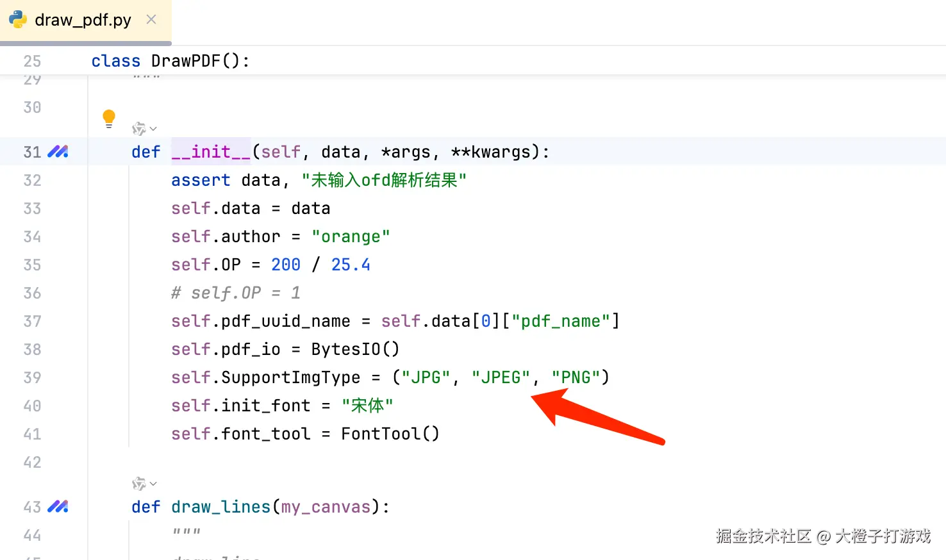Click the number 200 on line 35

[x=286, y=265]
